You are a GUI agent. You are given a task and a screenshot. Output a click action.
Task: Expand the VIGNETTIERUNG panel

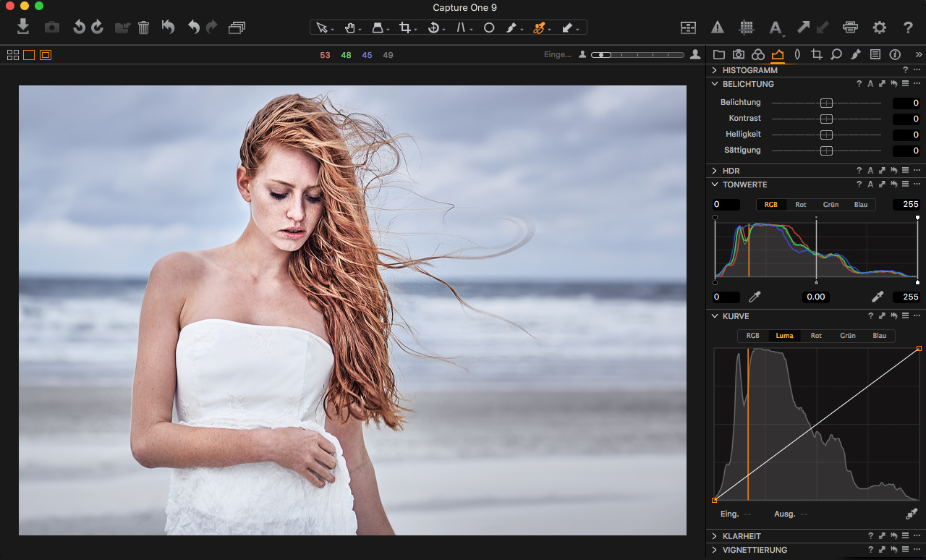pyautogui.click(x=715, y=550)
